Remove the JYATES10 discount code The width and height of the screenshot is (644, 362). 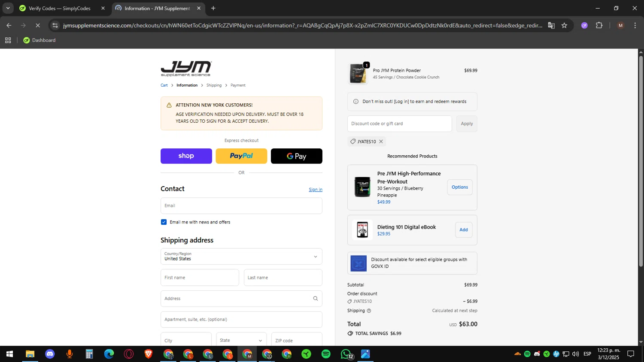[381, 142]
